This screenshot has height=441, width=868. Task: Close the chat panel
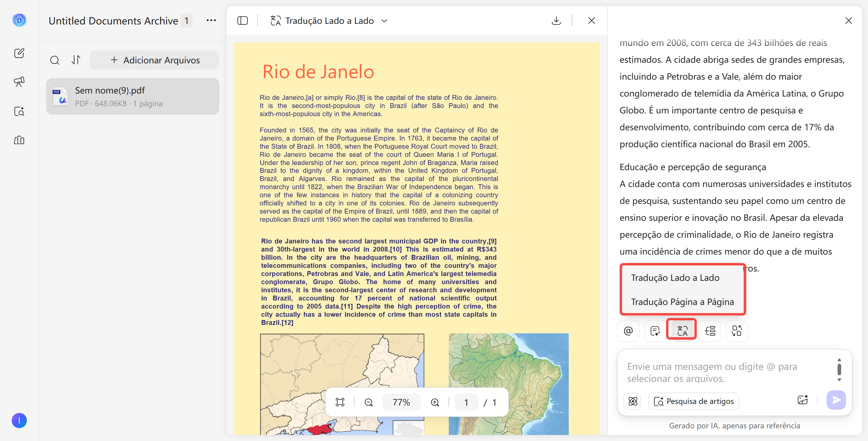click(848, 21)
